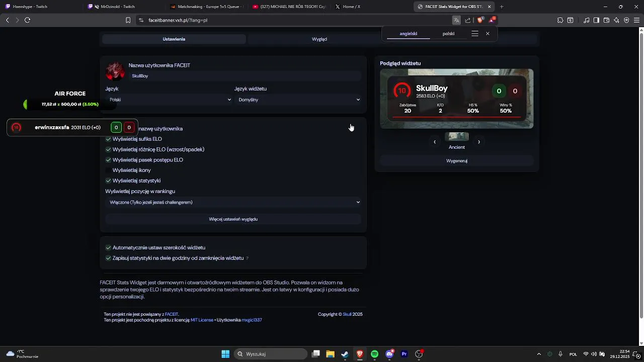The width and height of the screenshot is (644, 362).
Task: Open Discord from the taskbar
Action: (389, 354)
